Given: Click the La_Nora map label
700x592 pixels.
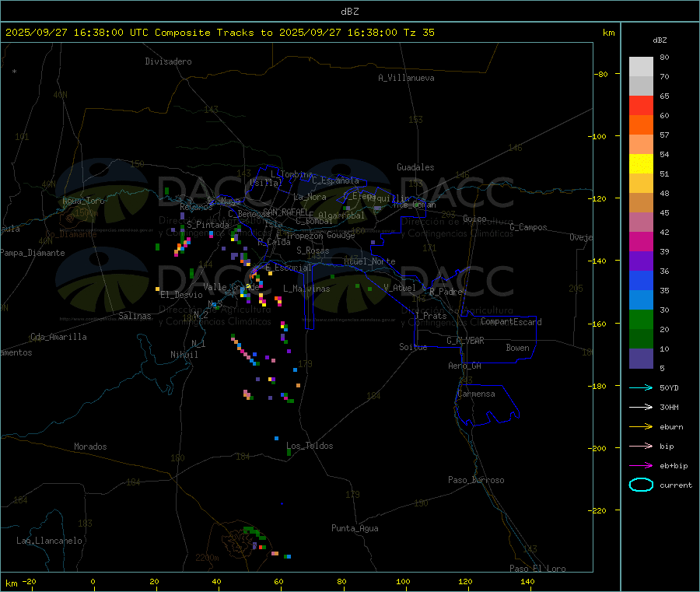Looking at the screenshot, I should 310,197.
